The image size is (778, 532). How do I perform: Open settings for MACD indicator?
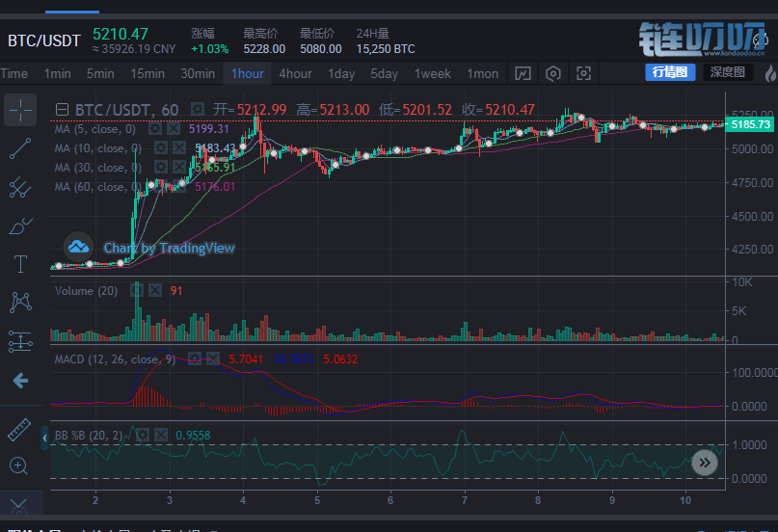tap(195, 359)
